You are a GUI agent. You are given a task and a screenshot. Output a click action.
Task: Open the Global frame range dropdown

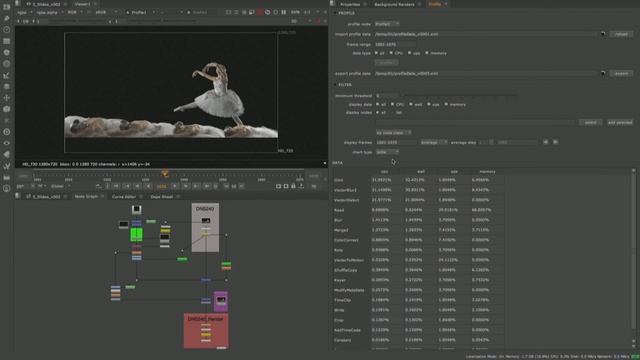[60, 186]
